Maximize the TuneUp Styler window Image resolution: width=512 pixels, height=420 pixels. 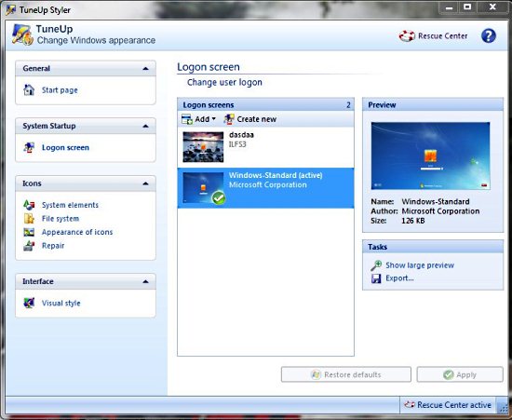click(x=467, y=7)
